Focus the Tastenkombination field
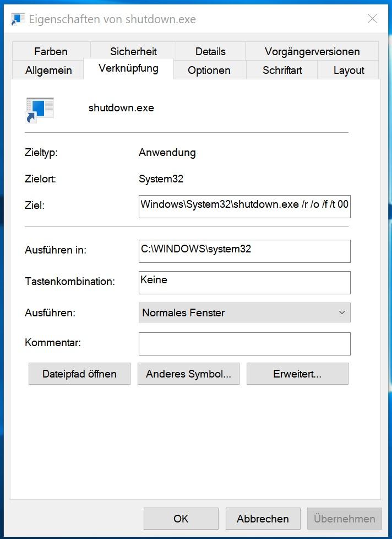 [244, 283]
